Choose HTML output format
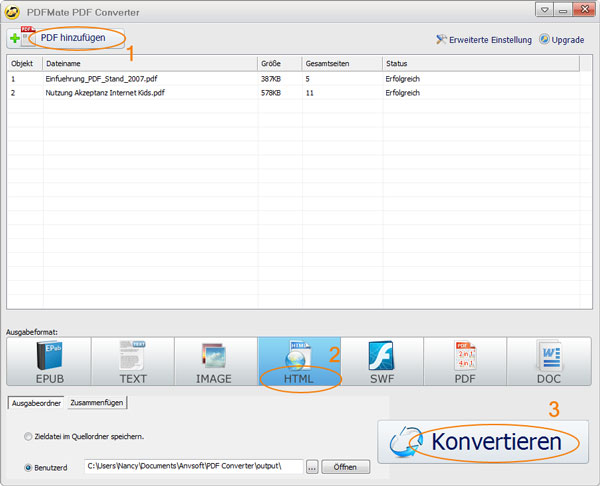The height and width of the screenshot is (486, 600). click(299, 361)
